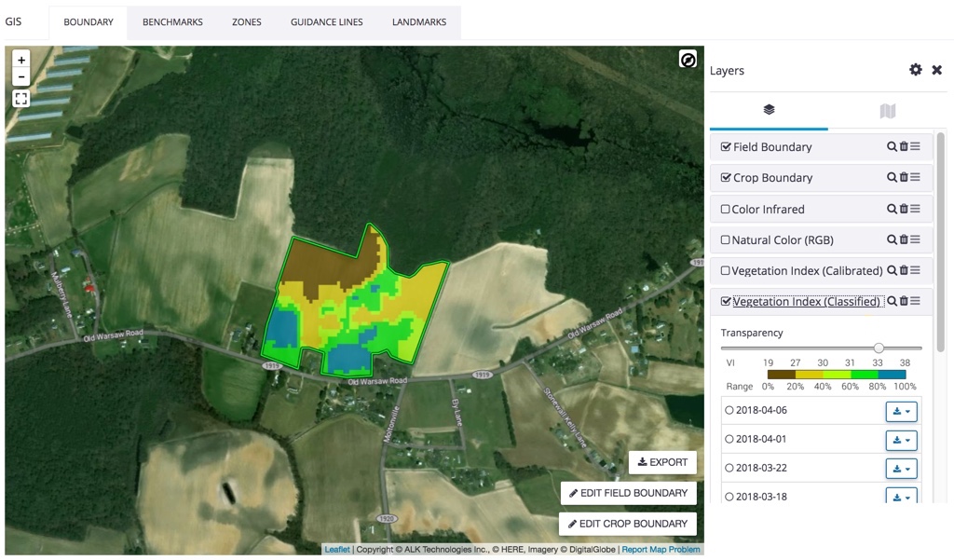Enter fullscreen map view
Viewport: 954px width, 560px height.
click(21, 99)
